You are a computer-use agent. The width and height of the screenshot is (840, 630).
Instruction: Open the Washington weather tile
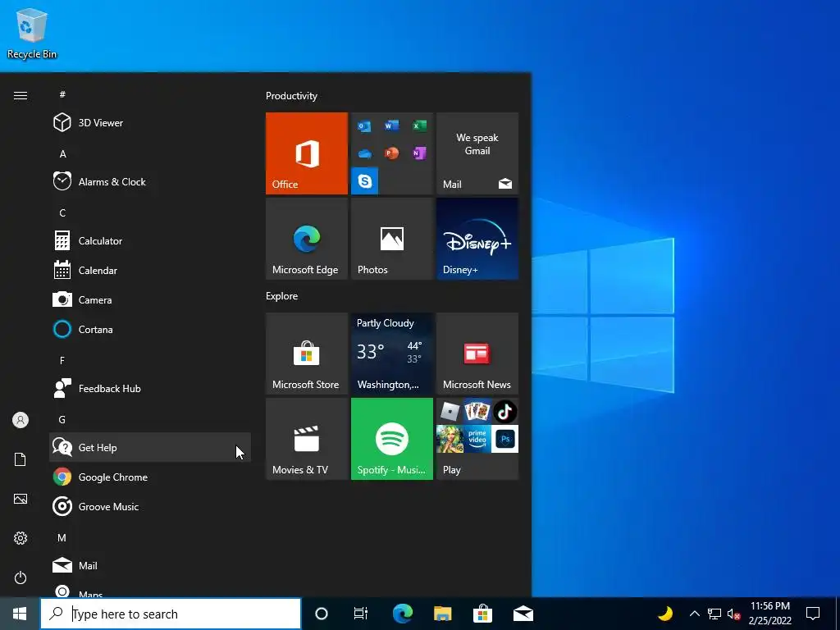point(391,354)
